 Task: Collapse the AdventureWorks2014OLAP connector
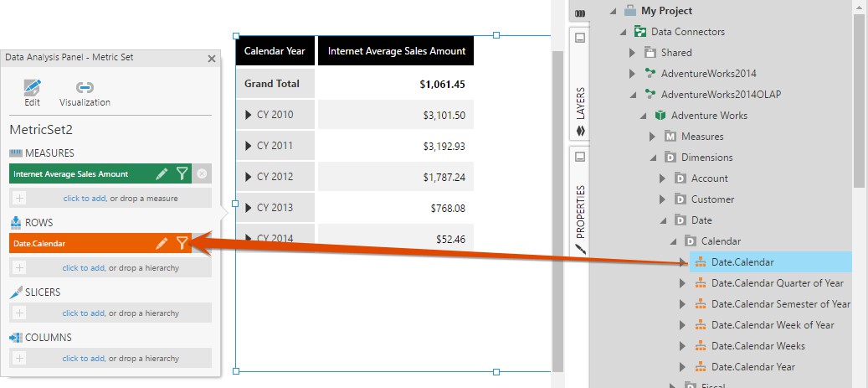click(x=634, y=95)
